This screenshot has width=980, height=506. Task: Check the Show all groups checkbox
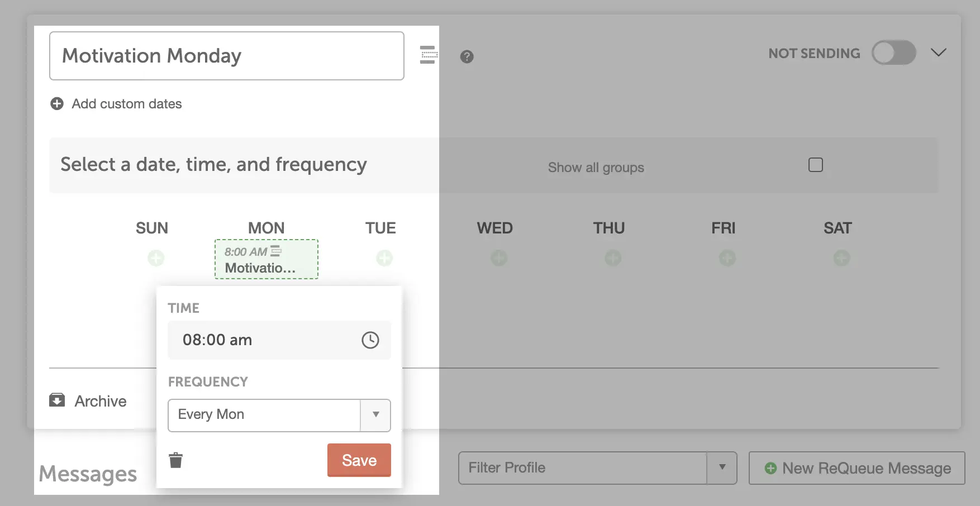815,165
